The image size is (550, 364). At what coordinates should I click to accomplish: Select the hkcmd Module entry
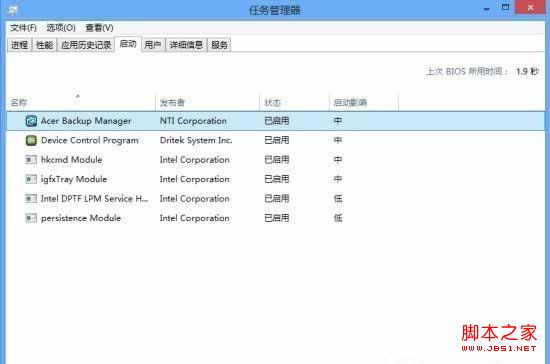72,160
